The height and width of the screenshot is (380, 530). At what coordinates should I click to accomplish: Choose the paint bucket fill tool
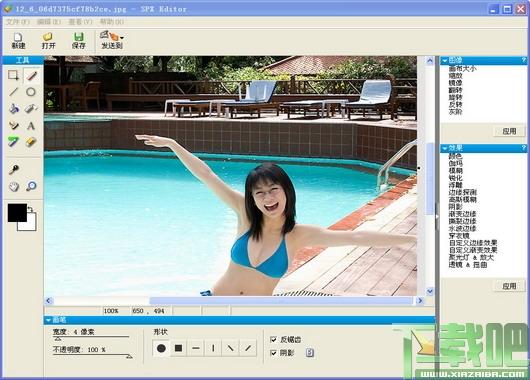coord(14,109)
